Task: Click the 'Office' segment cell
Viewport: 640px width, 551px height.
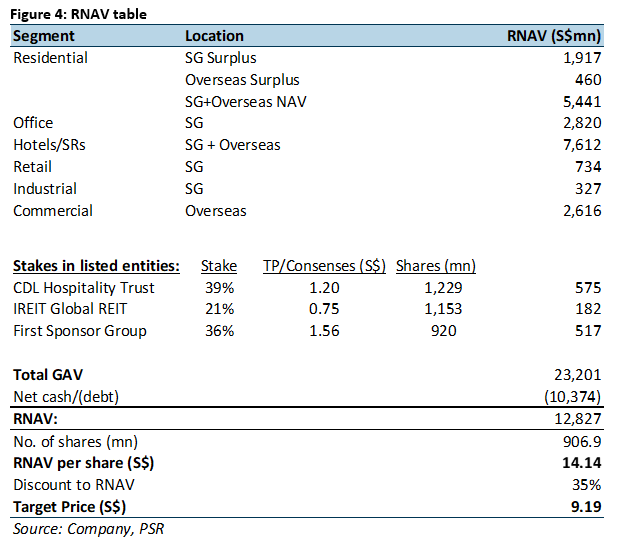Action: [x=33, y=123]
